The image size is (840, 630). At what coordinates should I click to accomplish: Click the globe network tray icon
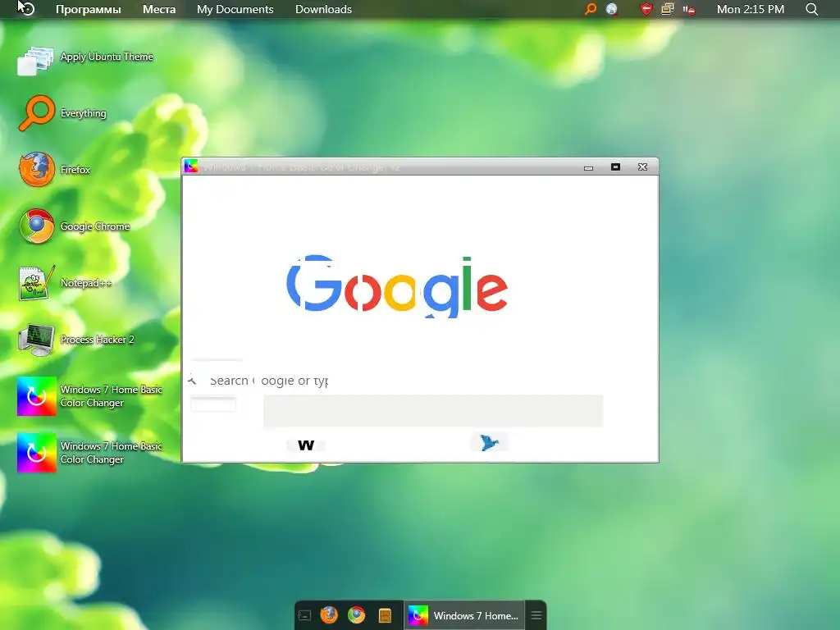point(612,9)
